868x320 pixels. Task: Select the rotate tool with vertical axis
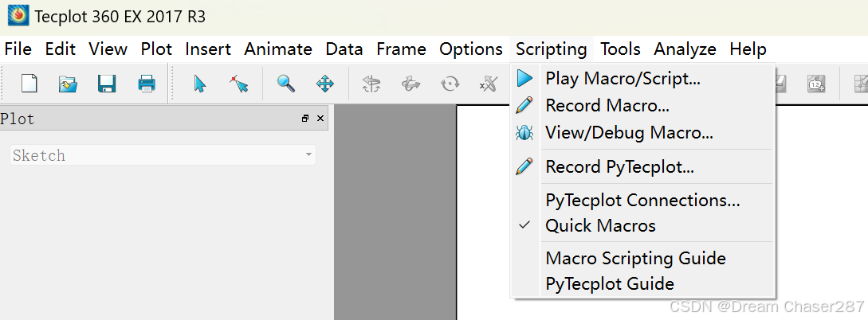(x=371, y=84)
